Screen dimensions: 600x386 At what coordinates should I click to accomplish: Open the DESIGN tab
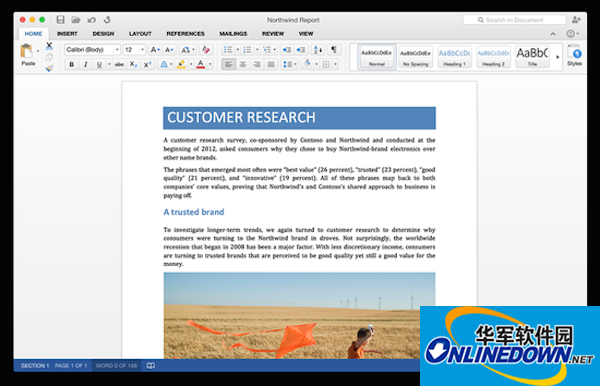[103, 34]
